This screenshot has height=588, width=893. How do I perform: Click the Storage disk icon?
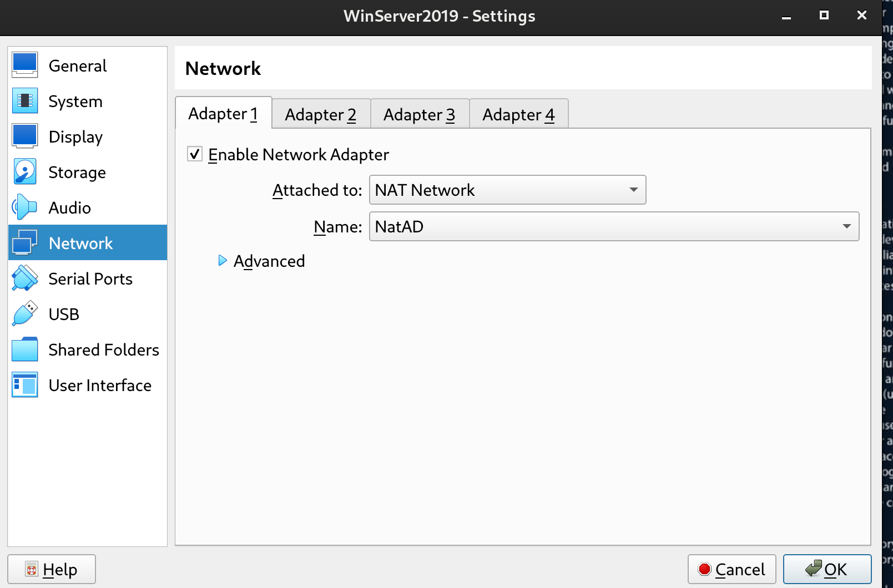[25, 172]
